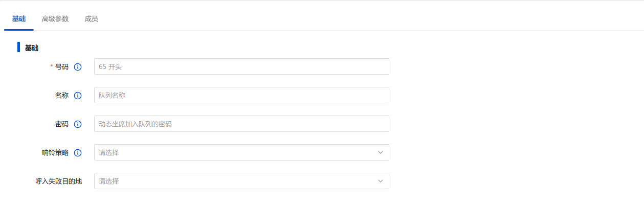Select the 动态坐席加入队列的密码 password field
Image resolution: width=644 pixels, height=205 pixels.
(241, 124)
